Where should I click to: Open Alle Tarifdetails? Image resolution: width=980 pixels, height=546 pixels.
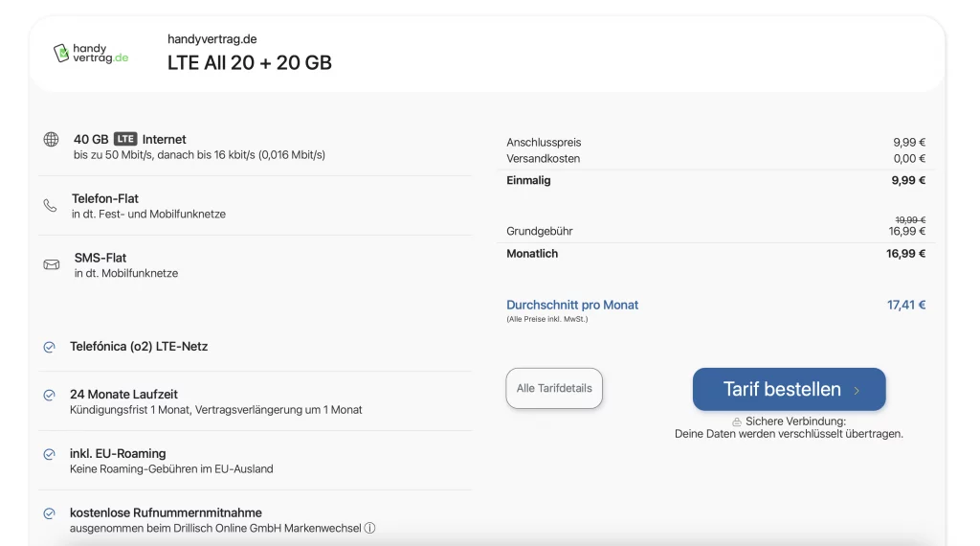click(x=554, y=388)
